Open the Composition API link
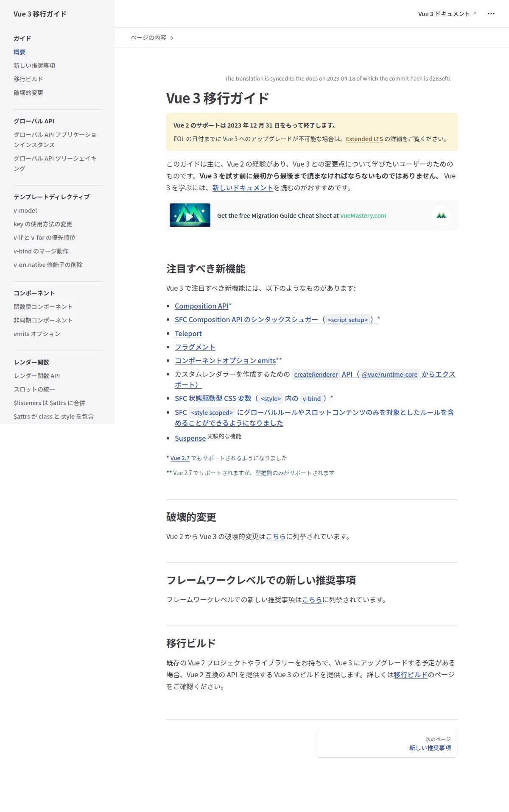Viewport: 509px width, 812px height. 201,306
